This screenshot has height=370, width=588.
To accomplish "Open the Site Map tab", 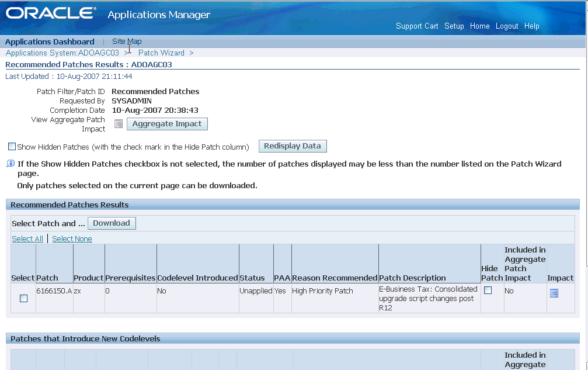I will (x=127, y=42).
